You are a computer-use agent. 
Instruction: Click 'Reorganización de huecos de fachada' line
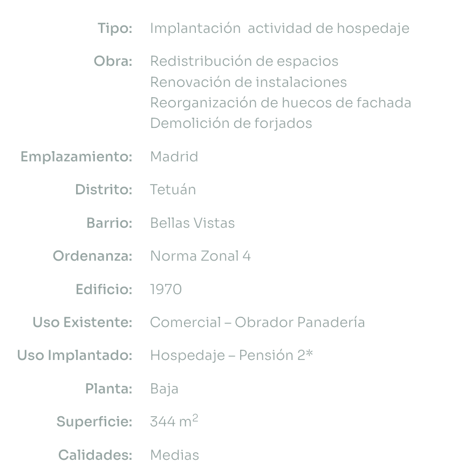pos(281,103)
